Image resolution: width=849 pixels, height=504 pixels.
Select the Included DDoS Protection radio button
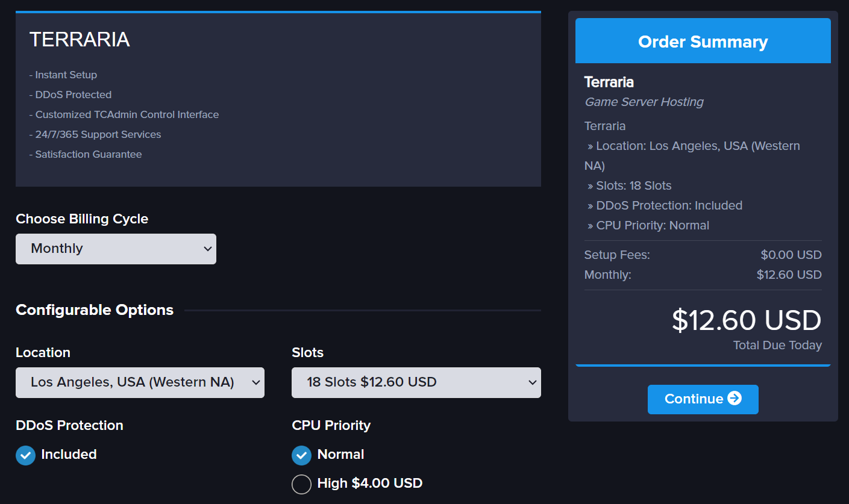[x=25, y=455]
